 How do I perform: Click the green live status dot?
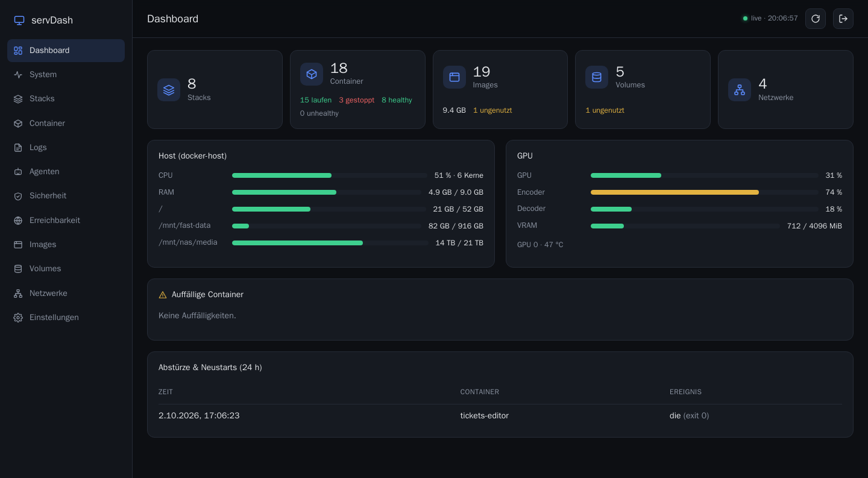click(745, 19)
